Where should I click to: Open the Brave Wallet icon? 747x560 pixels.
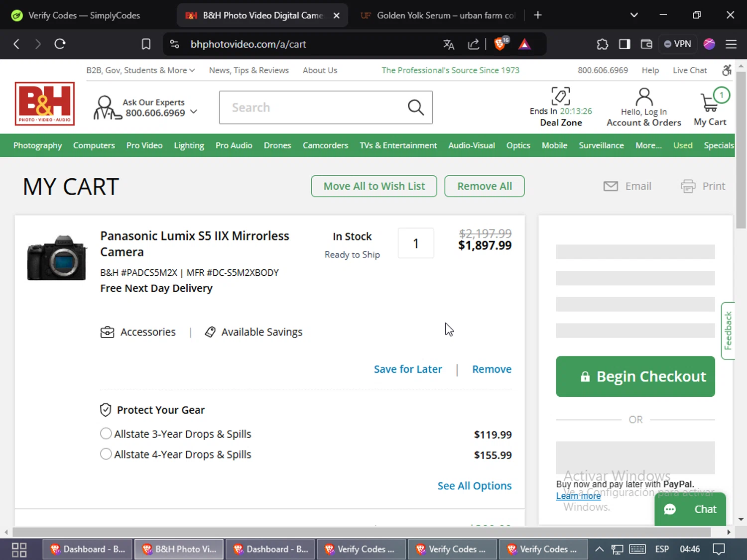point(646,44)
